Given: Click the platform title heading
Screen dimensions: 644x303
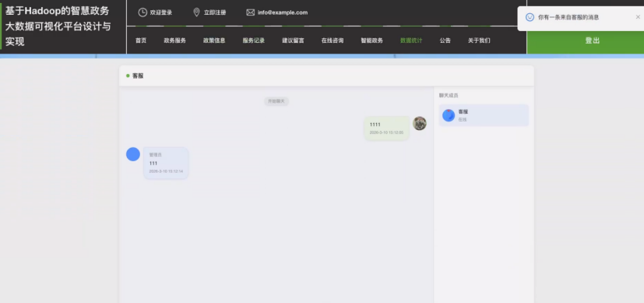Looking at the screenshot, I should [58, 26].
